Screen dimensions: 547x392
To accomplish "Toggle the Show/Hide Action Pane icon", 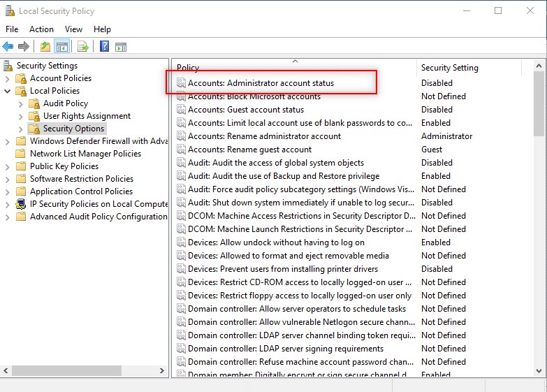I will pos(121,47).
